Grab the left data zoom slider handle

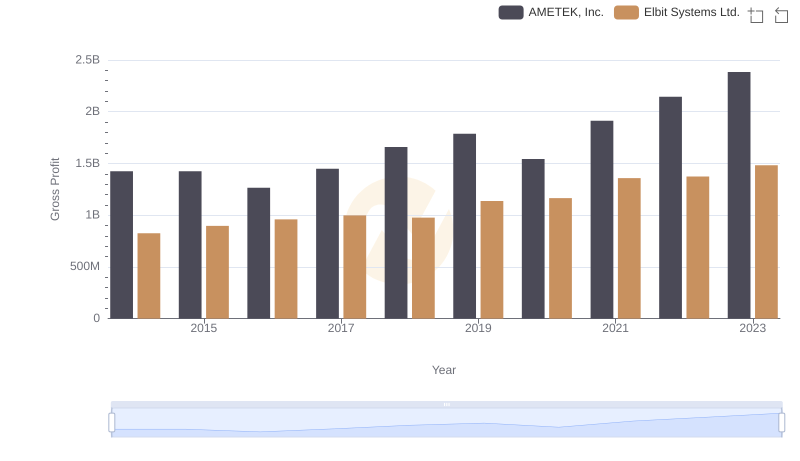(112, 422)
